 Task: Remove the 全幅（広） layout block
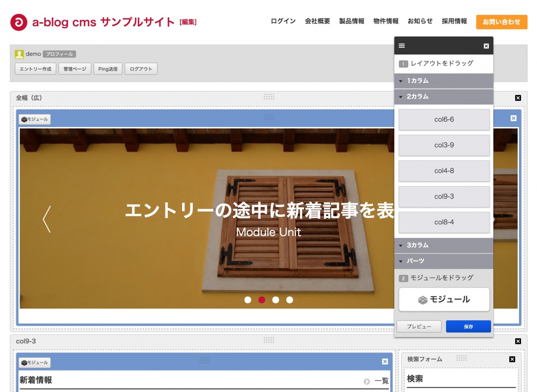(x=518, y=98)
